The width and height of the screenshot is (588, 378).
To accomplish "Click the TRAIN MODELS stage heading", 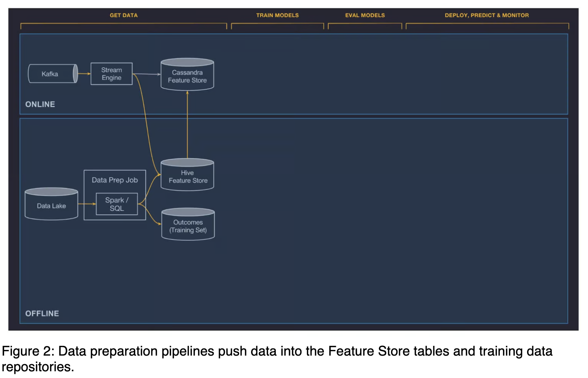I will (277, 15).
